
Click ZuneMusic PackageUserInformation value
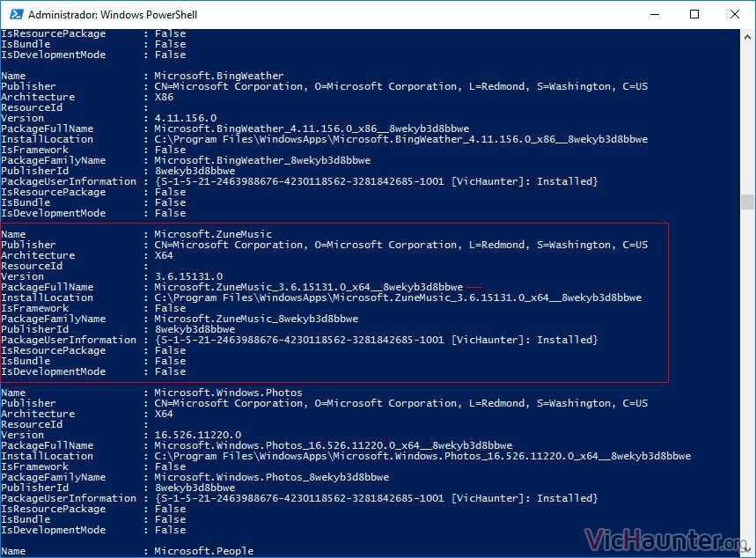click(x=376, y=340)
